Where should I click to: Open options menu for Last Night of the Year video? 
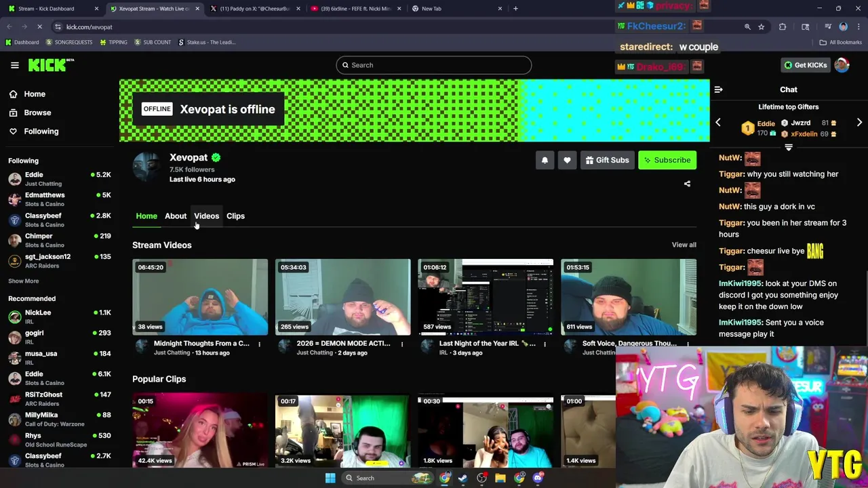[x=545, y=344]
